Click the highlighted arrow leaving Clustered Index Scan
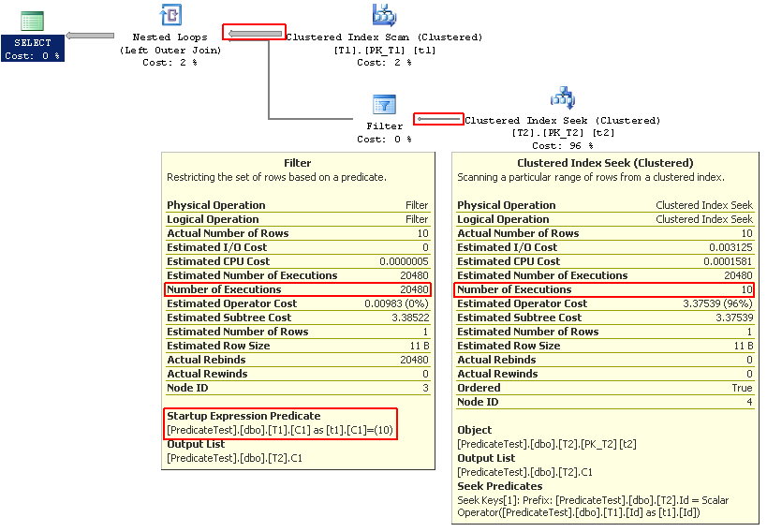 click(254, 34)
